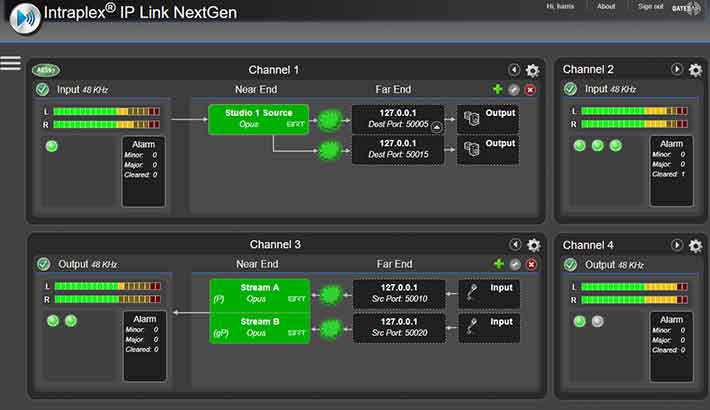Click the Hi, harris user menu
Image resolution: width=710 pixels, height=410 pixels.
pyautogui.click(x=563, y=6)
